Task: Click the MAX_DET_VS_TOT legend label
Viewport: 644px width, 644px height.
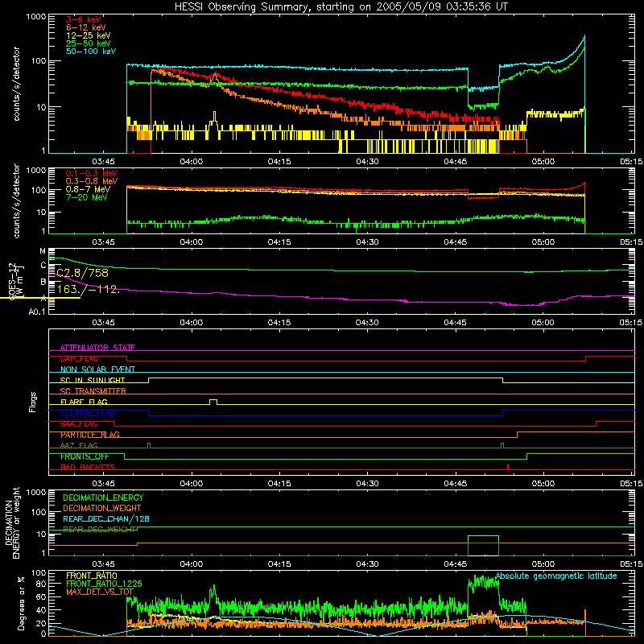Action: click(100, 592)
